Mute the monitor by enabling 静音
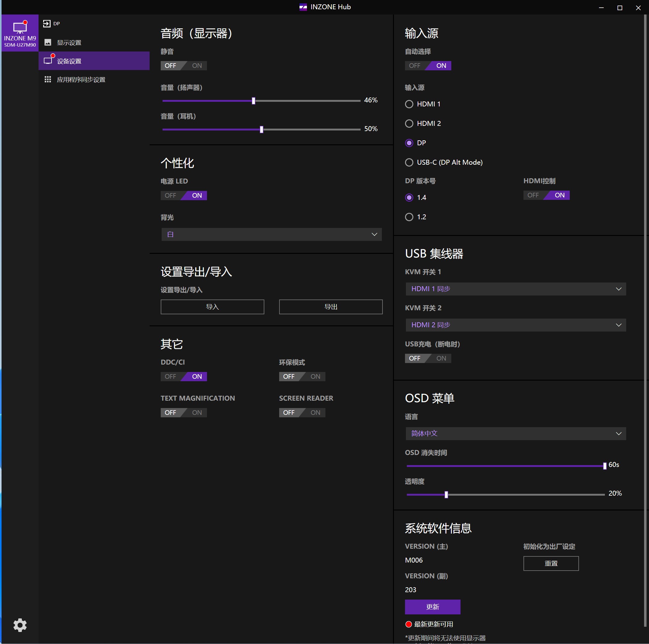The width and height of the screenshot is (649, 644). (x=196, y=65)
